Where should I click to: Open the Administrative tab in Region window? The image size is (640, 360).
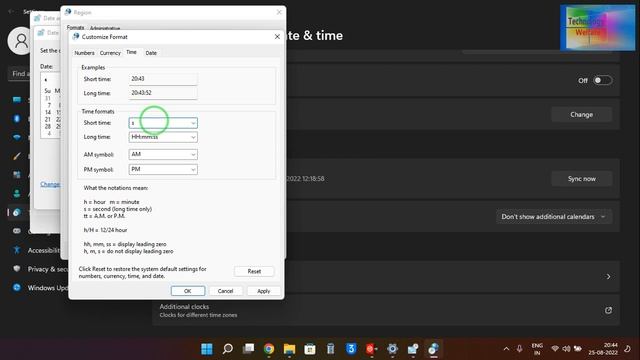click(x=104, y=28)
